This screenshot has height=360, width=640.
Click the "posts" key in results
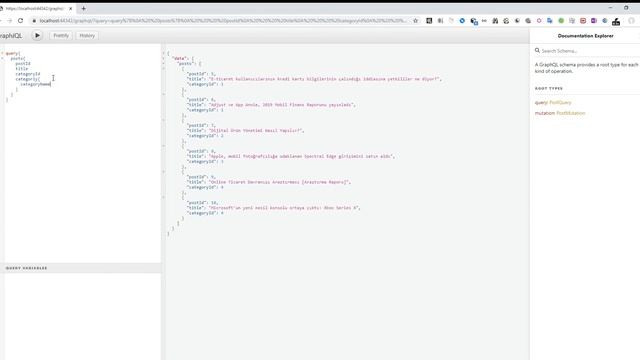pos(185,64)
